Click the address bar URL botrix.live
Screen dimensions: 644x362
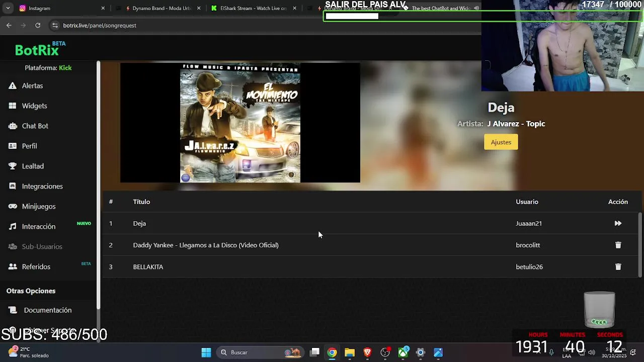pos(100,25)
